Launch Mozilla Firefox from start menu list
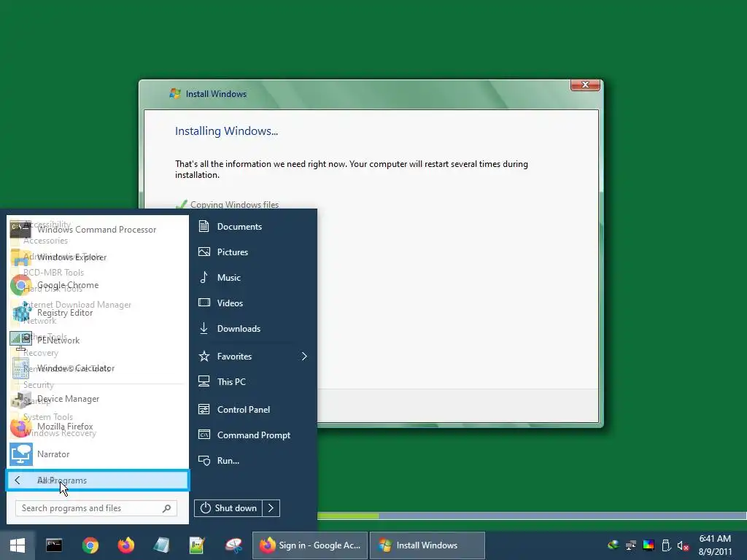Viewport: 747px width, 560px height. click(x=97, y=427)
